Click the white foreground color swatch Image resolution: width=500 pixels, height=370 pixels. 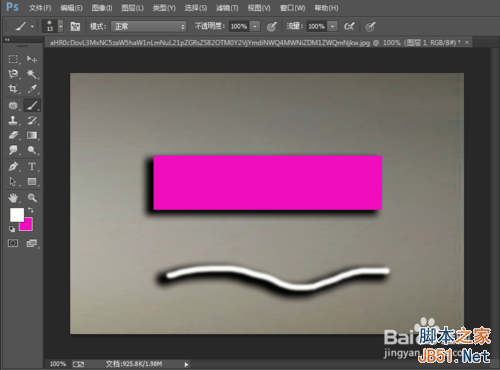coord(17,215)
